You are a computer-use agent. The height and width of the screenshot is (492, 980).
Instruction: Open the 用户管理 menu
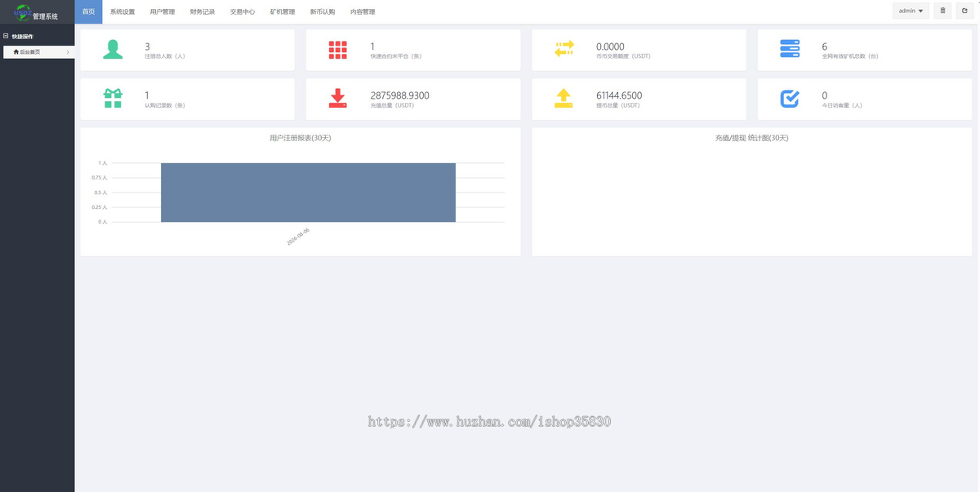(x=163, y=11)
